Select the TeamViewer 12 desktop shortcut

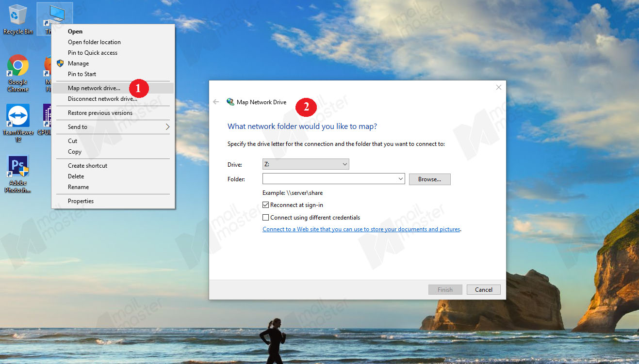pos(18,123)
